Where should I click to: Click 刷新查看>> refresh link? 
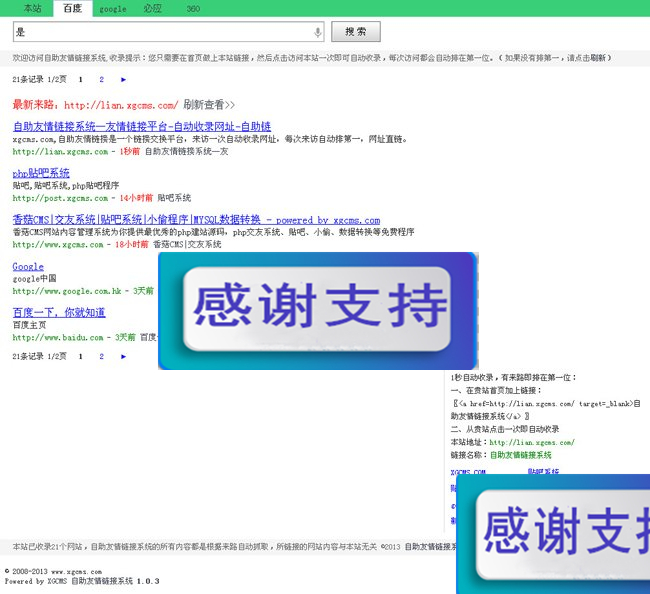[209, 104]
